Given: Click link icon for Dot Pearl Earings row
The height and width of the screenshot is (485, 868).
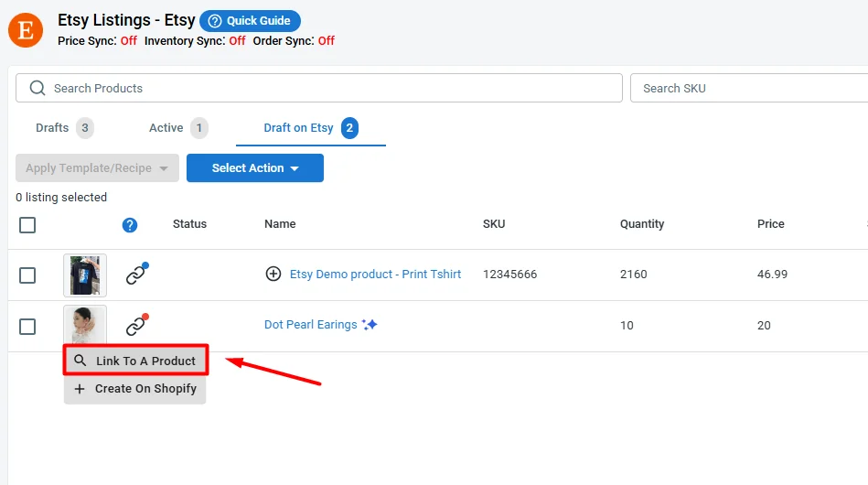Looking at the screenshot, I should click(x=136, y=326).
